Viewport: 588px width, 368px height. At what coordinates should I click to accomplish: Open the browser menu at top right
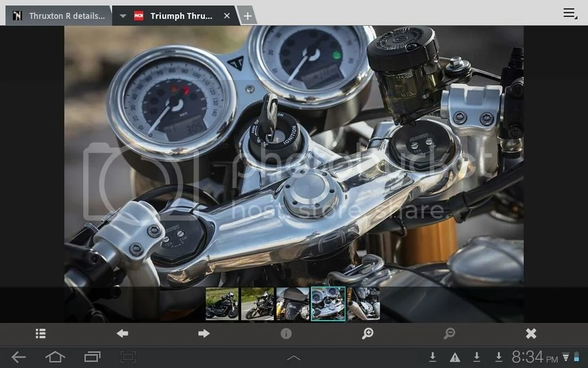tap(569, 14)
